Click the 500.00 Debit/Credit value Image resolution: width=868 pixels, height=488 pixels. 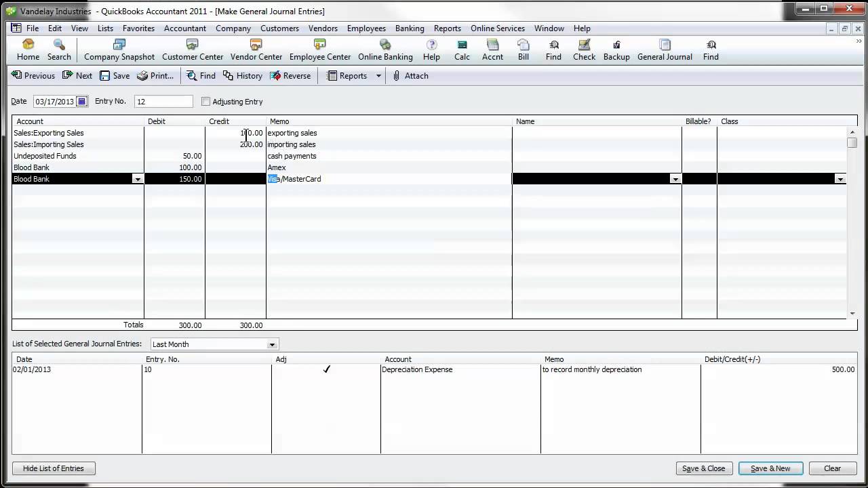coord(843,369)
